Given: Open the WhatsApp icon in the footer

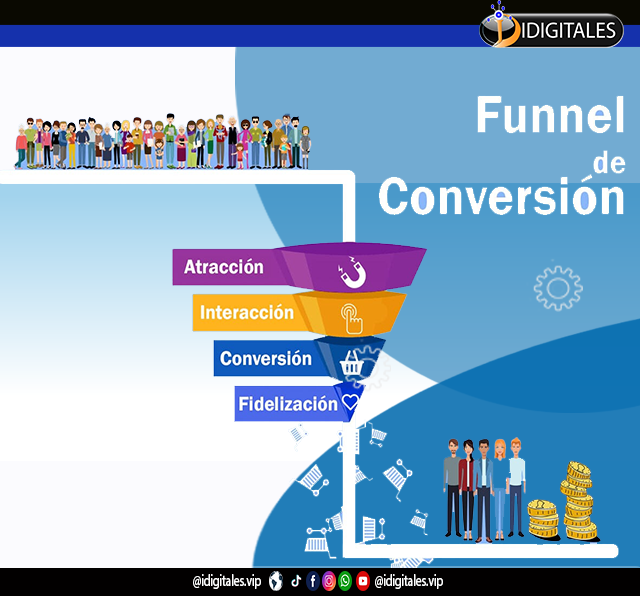Looking at the screenshot, I should 345,581.
